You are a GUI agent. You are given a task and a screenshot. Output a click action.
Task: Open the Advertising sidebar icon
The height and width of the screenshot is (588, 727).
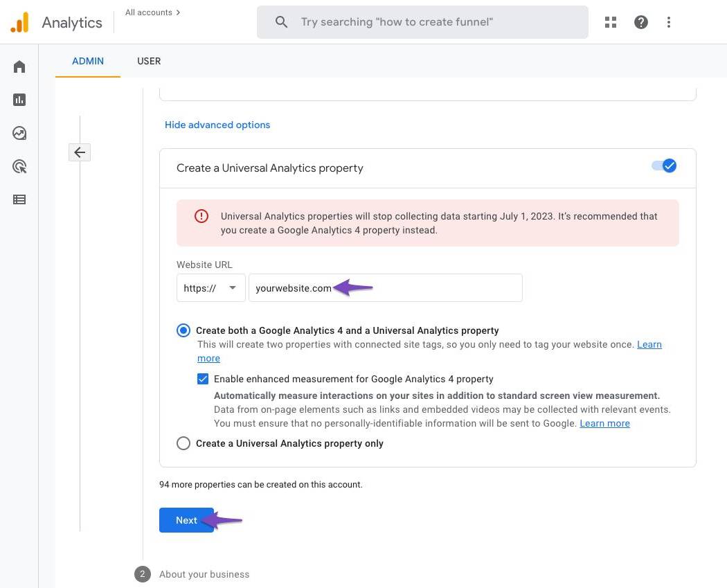click(x=19, y=166)
